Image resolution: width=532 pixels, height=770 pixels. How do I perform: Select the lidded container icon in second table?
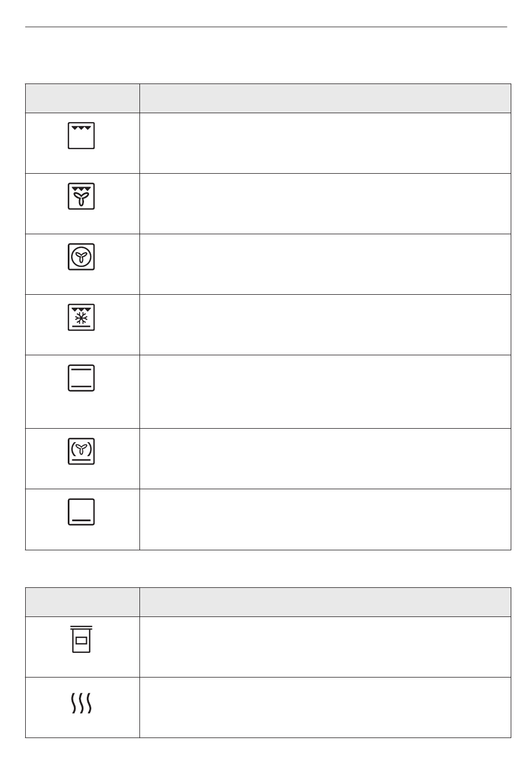[x=81, y=639]
